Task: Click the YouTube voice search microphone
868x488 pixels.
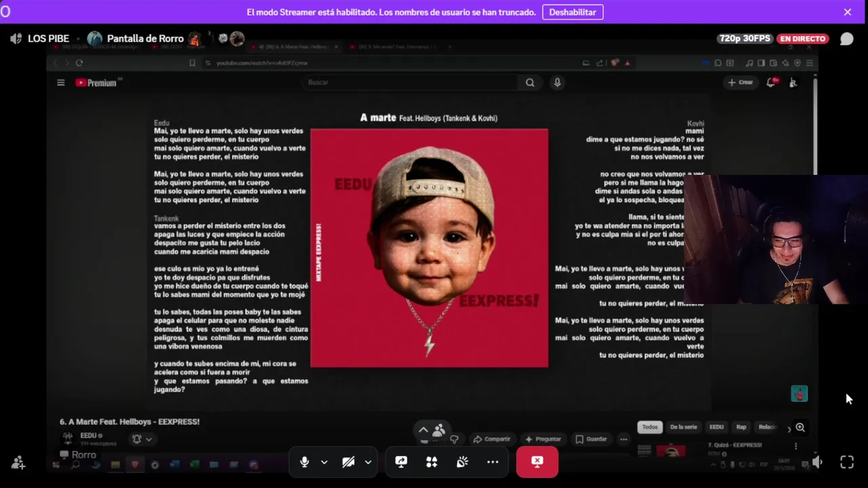Action: point(557,83)
